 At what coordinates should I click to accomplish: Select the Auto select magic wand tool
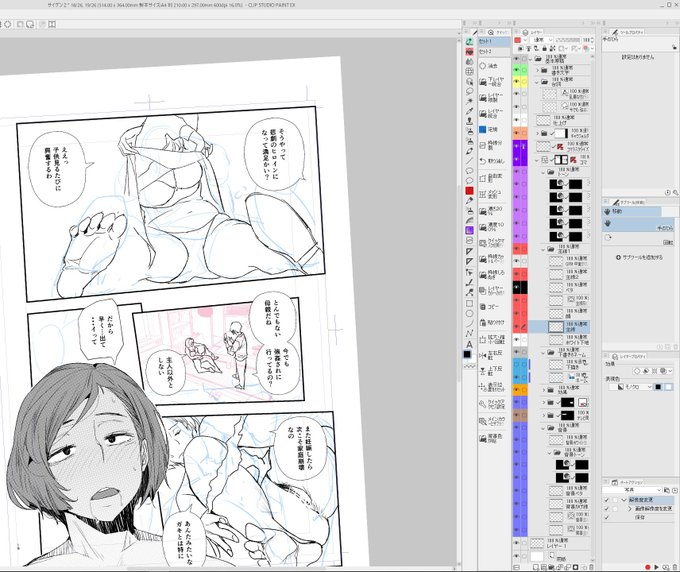469,101
